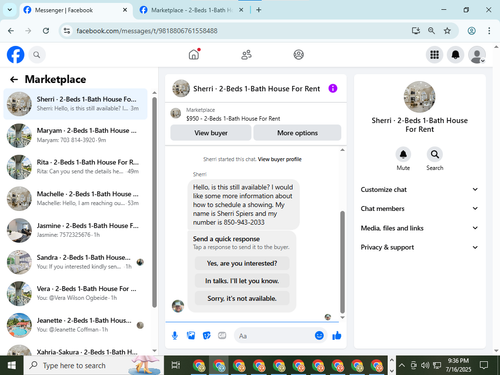
Task: Show hidden system tray icons
Action: click(402, 365)
